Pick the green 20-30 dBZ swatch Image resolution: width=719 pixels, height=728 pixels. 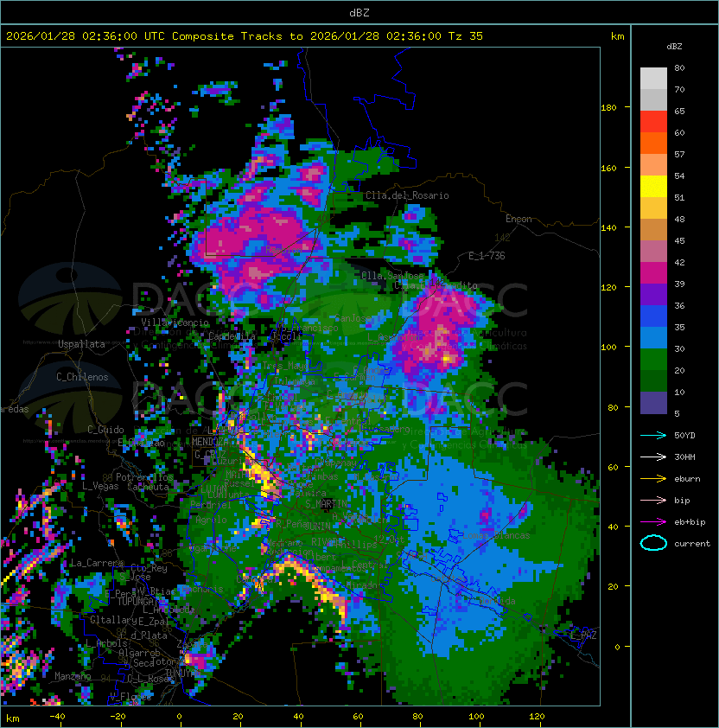(x=653, y=360)
